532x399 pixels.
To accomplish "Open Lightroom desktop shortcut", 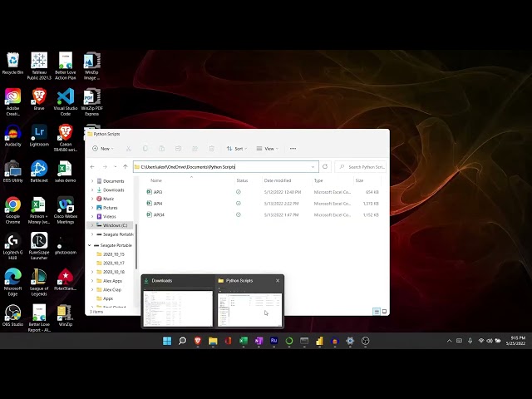I will pos(39,135).
